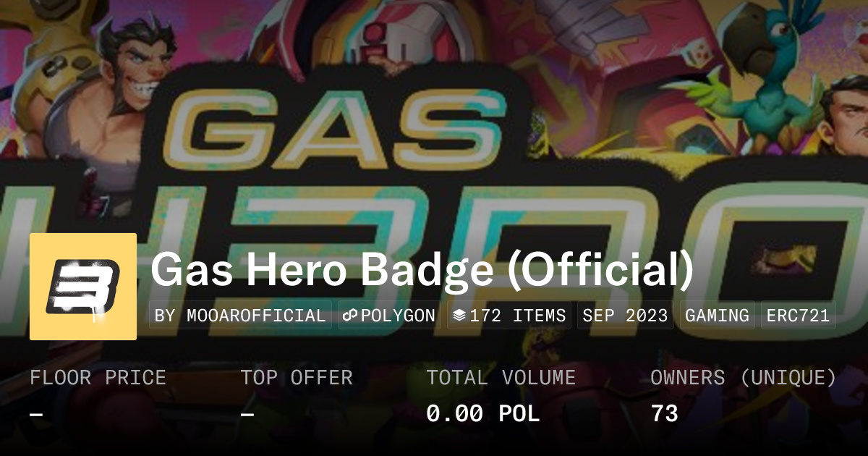Click the FLOOR PRICE label
This screenshot has width=868, height=456.
coord(98,378)
